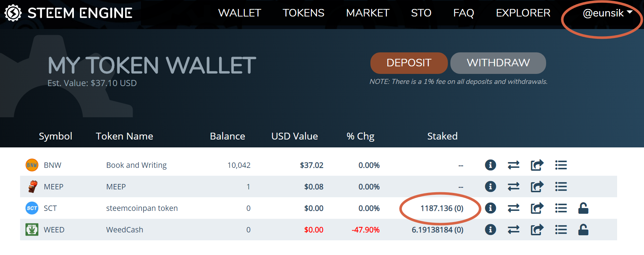Open the list history icon for WEED
644x255 pixels.
point(561,230)
